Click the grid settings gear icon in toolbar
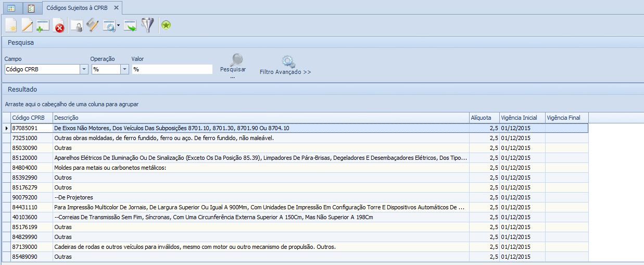The width and height of the screenshot is (644, 265). coord(109,26)
